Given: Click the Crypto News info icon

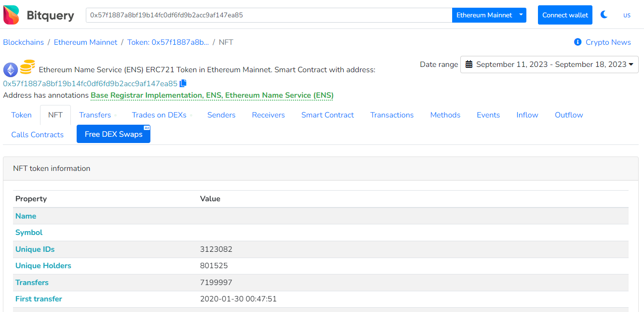Looking at the screenshot, I should point(578,42).
